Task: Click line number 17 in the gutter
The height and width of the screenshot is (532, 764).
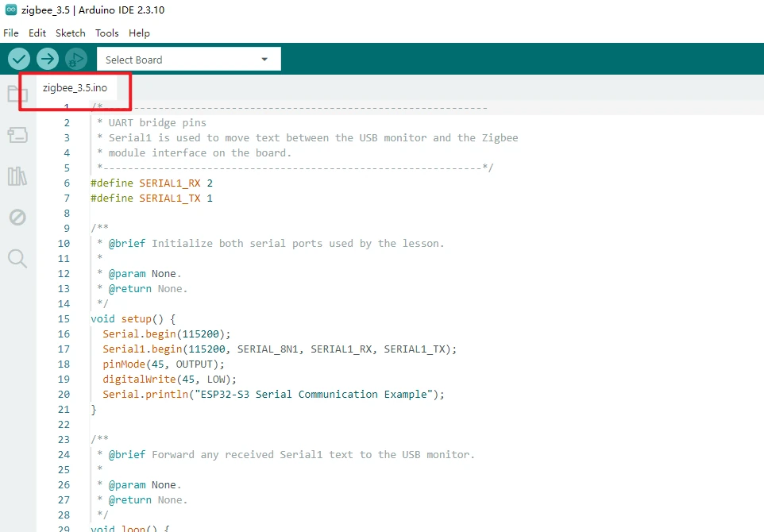Action: (x=64, y=349)
